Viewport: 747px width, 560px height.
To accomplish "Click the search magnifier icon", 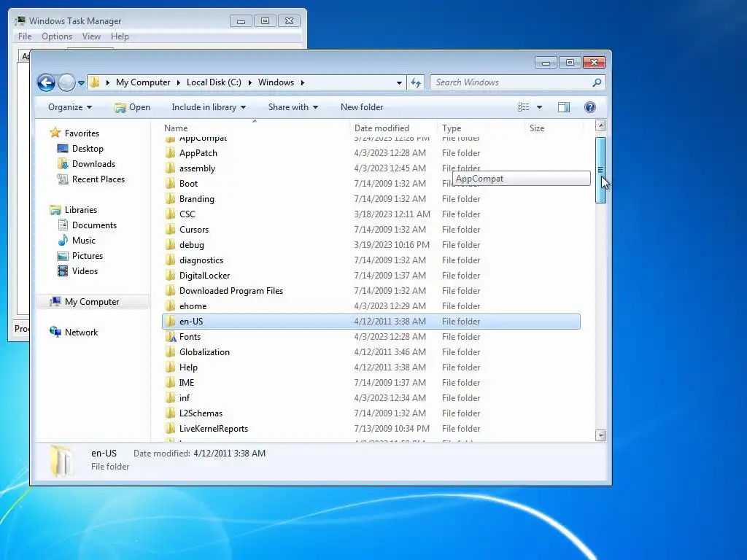I will click(597, 82).
